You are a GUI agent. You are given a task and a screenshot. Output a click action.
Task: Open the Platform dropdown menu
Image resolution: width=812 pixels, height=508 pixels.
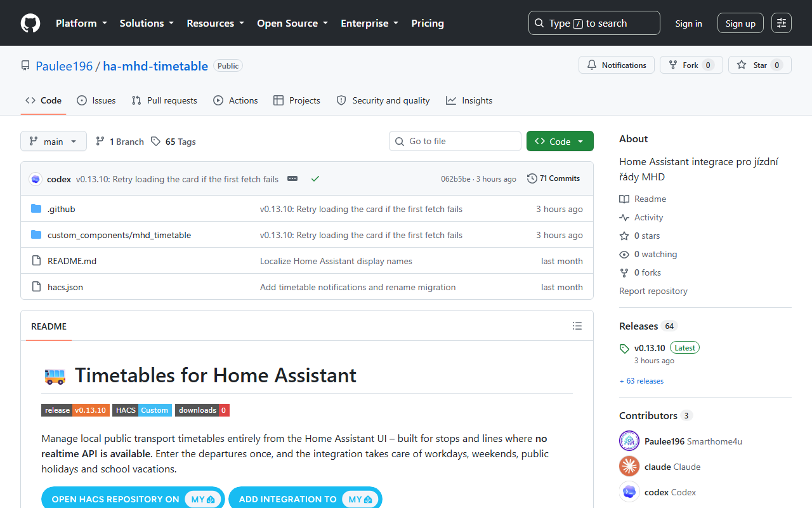pos(81,23)
